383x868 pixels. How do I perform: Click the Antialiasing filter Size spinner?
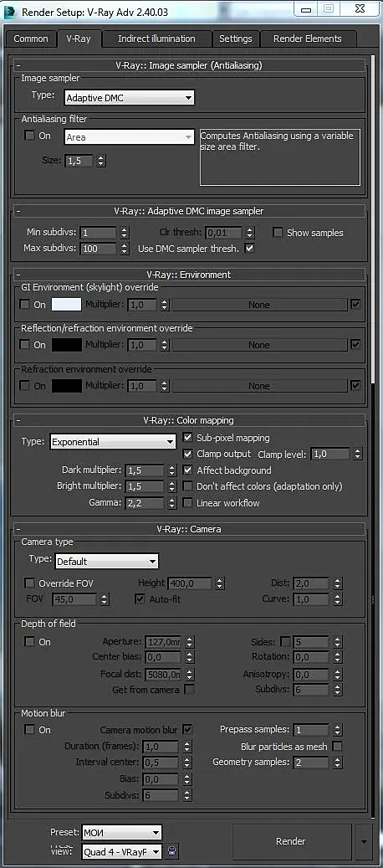click(100, 161)
